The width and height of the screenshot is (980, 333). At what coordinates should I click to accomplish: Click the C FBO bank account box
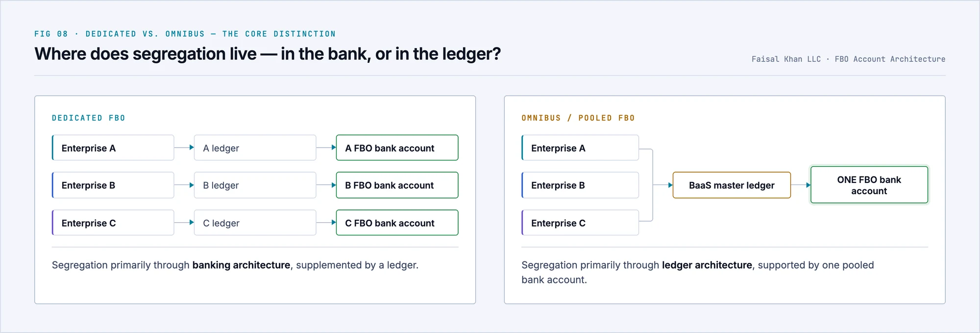pyautogui.click(x=397, y=223)
